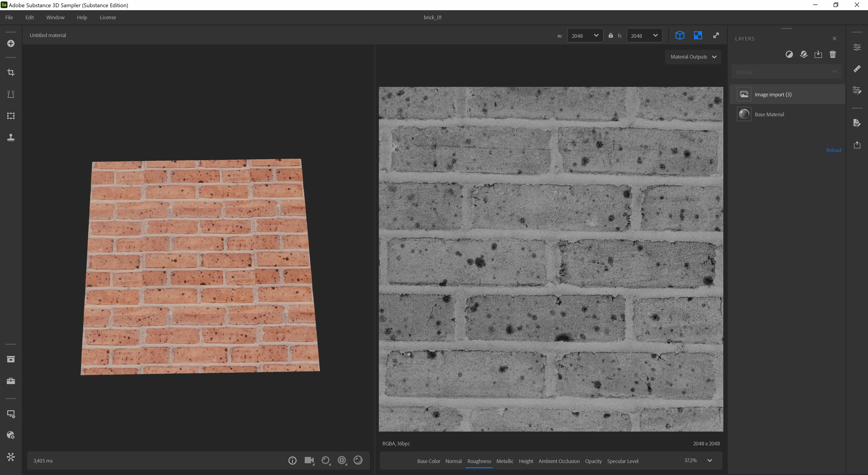This screenshot has height=475, width=868.
Task: Select the Crop tool in left sidebar
Action: click(11, 72)
